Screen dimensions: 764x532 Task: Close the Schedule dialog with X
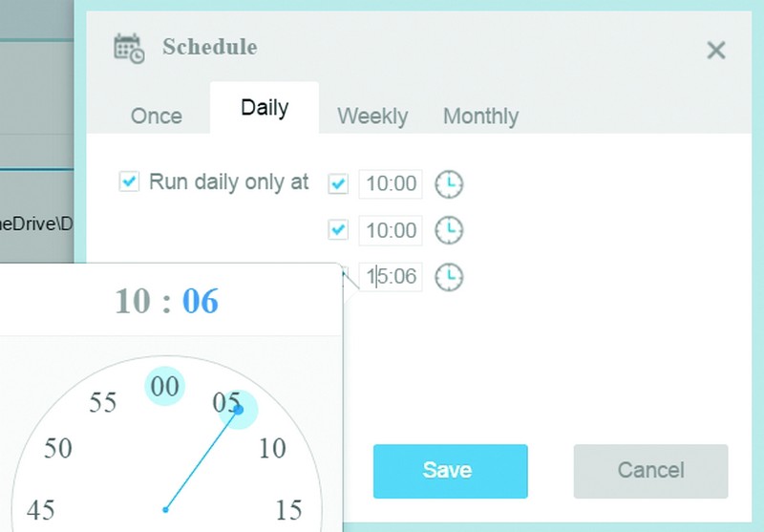(x=715, y=51)
